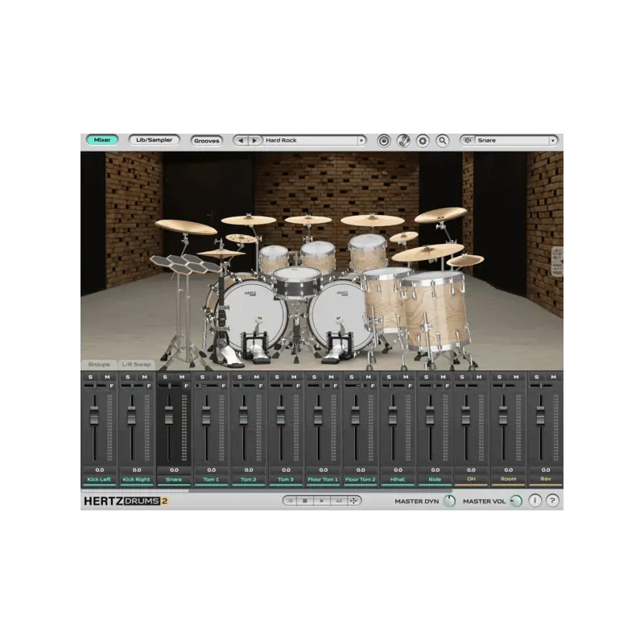Click the drag-groove crosshair icon
The height and width of the screenshot is (644, 644).
coord(353,501)
